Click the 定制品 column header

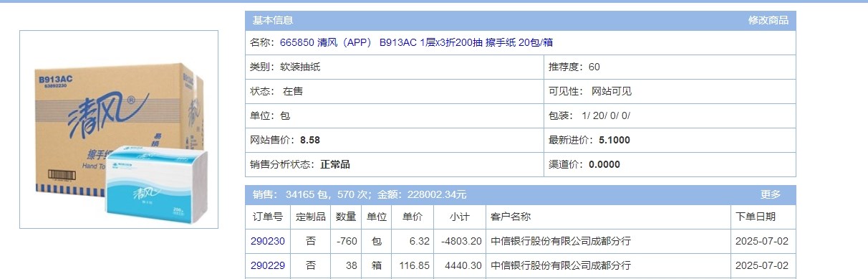pyautogui.click(x=310, y=217)
